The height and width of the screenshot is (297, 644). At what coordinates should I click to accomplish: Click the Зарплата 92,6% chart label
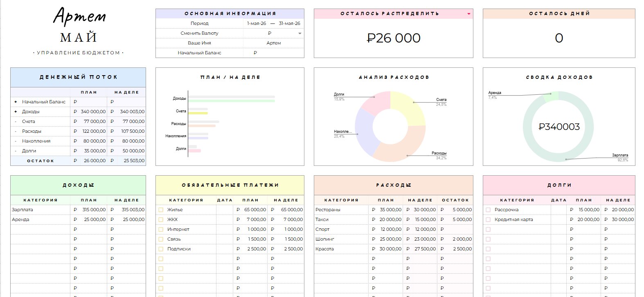tap(620, 157)
